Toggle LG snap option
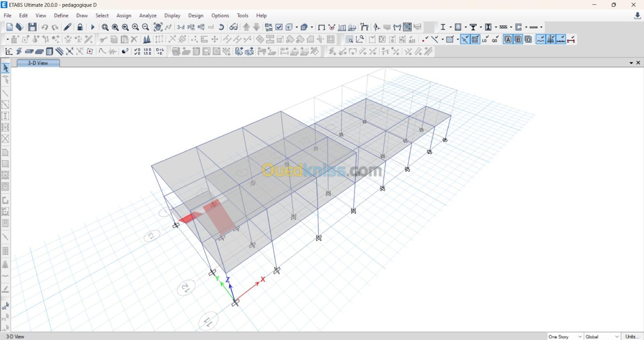The image size is (644, 340). tap(485, 39)
